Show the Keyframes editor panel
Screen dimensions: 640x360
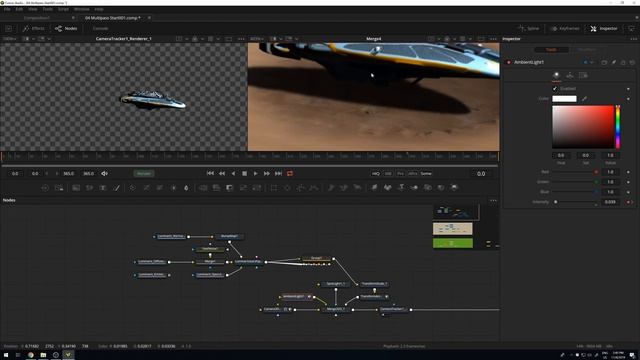[x=565, y=29]
